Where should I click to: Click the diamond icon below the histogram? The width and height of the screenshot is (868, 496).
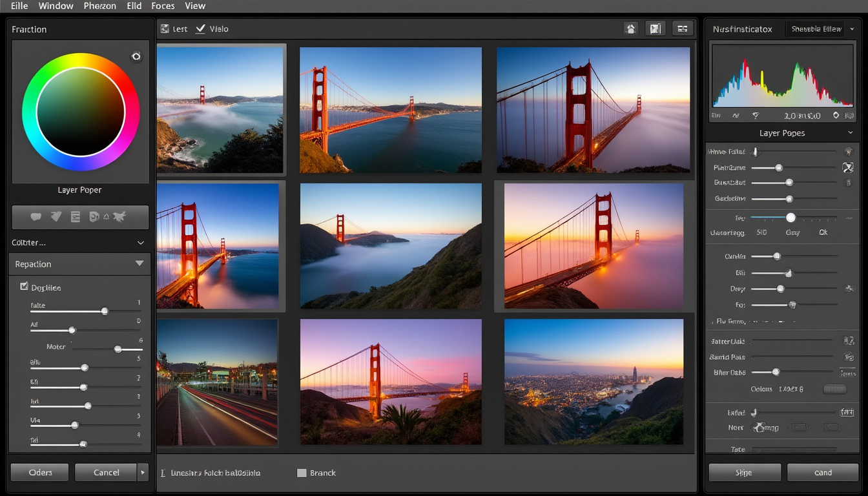pyautogui.click(x=836, y=116)
